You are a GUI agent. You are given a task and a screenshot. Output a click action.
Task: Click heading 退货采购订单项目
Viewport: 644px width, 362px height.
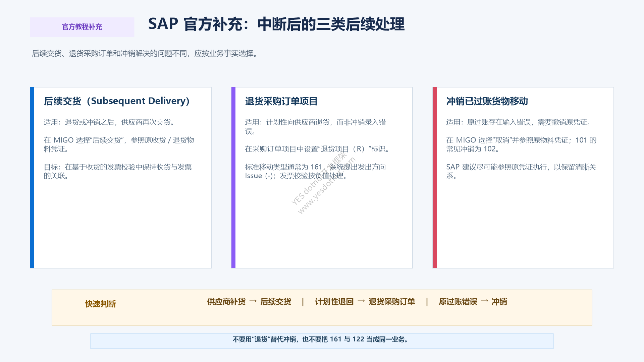point(281,101)
